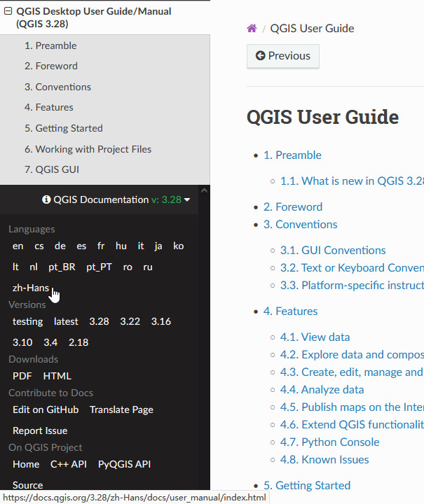The height and width of the screenshot is (504, 424).
Task: Open 1.1. What is new in QGIS 3.28
Action: tap(352, 181)
